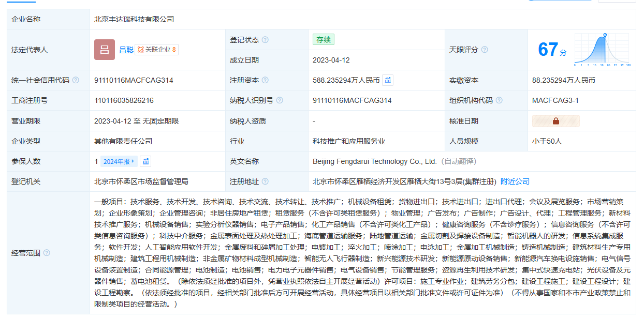This screenshot has height=319, width=644.
Task: Select 其他有限责任公司 company type
Action: [x=123, y=141]
